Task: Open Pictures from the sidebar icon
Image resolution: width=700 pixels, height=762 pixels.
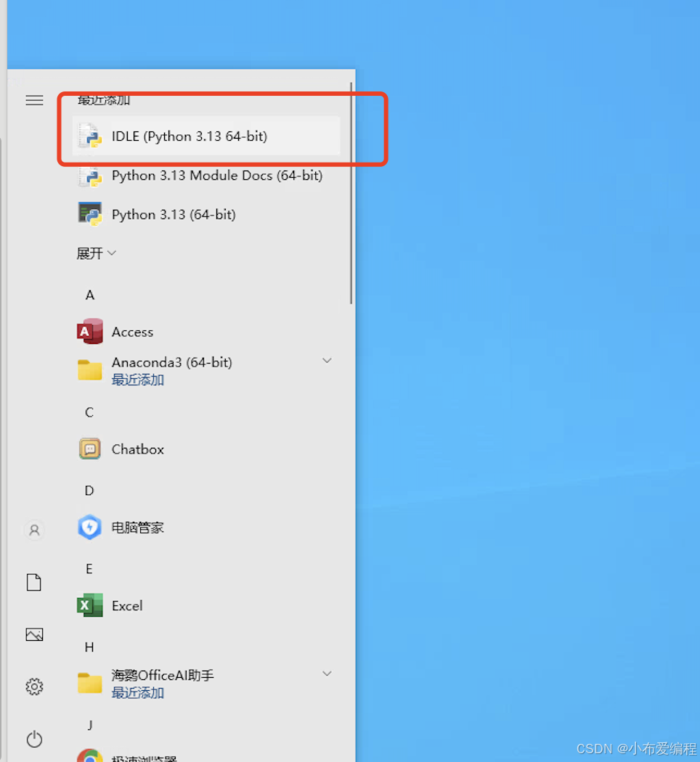Action: coord(35,635)
